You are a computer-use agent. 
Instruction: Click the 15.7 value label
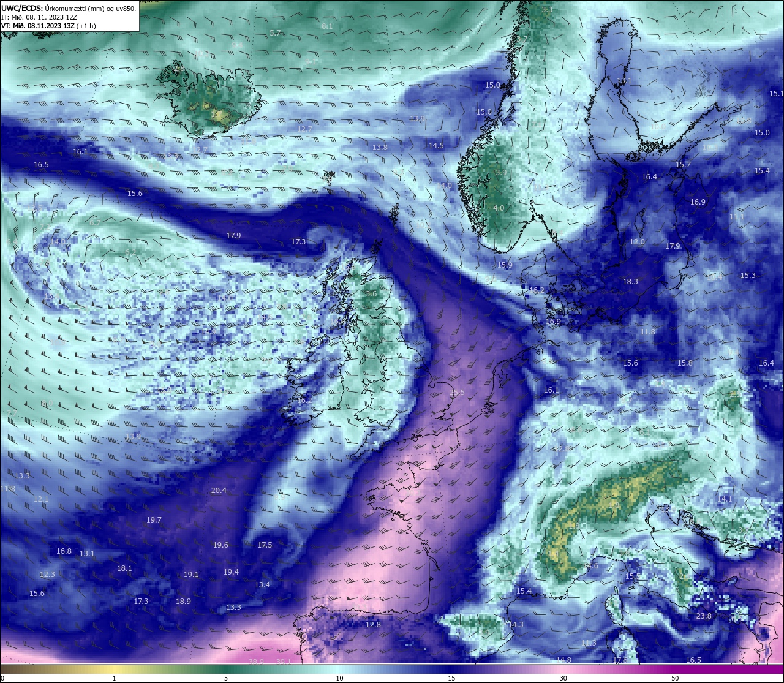click(683, 164)
